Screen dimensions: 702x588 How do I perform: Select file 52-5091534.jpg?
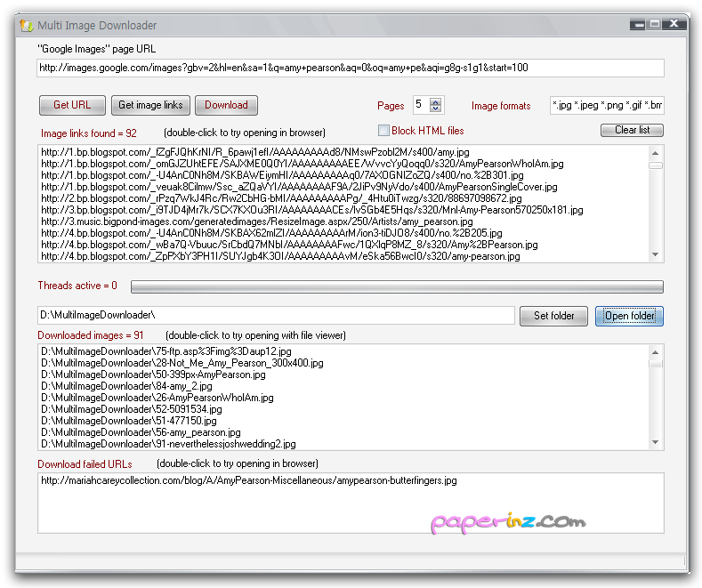click(131, 409)
